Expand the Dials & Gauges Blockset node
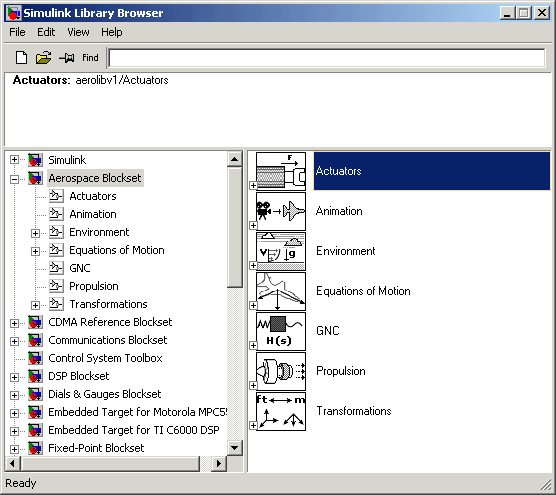Screen dimensions: 556x495 (x=14, y=395)
